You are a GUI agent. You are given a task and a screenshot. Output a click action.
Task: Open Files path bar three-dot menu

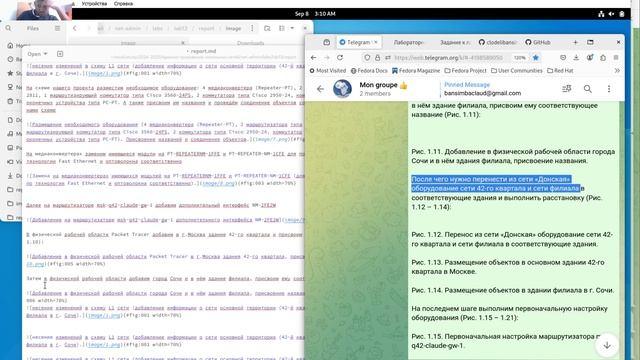pos(252,28)
